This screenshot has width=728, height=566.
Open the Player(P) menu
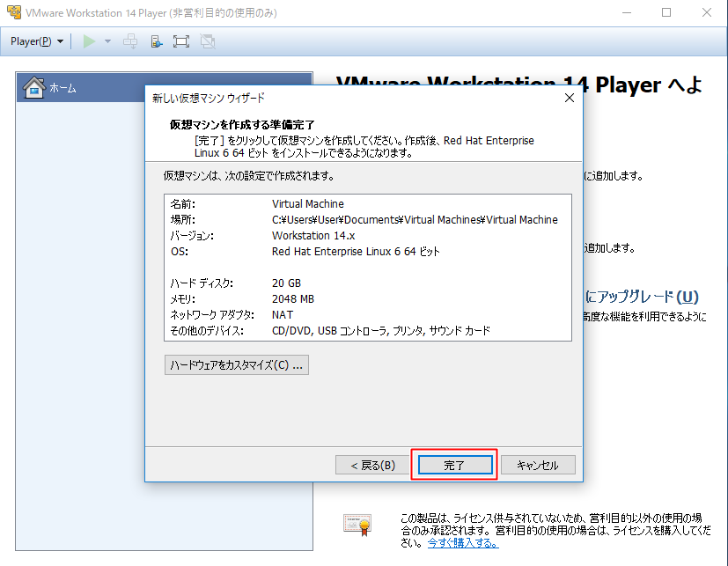point(37,41)
